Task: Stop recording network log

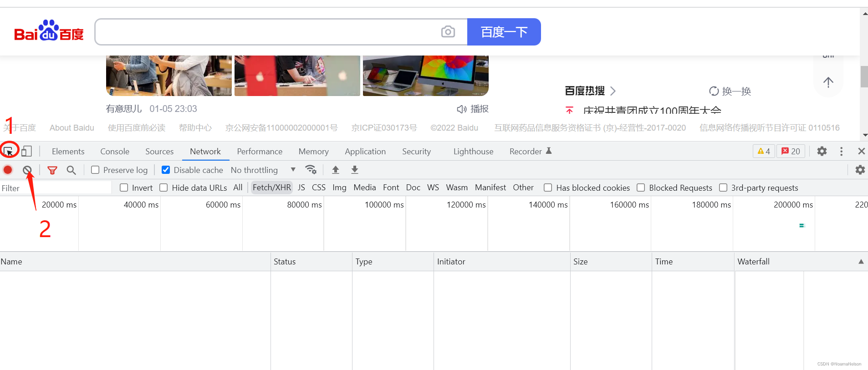Action: (x=8, y=170)
